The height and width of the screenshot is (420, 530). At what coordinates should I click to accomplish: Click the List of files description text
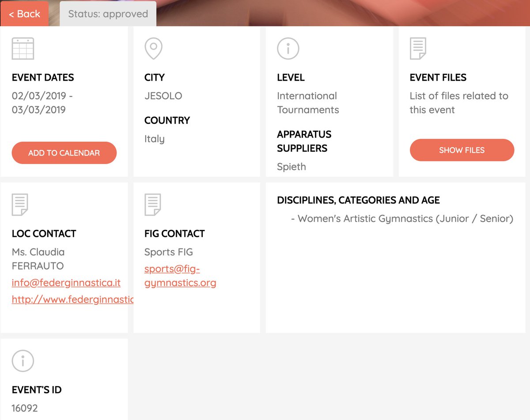tap(459, 103)
